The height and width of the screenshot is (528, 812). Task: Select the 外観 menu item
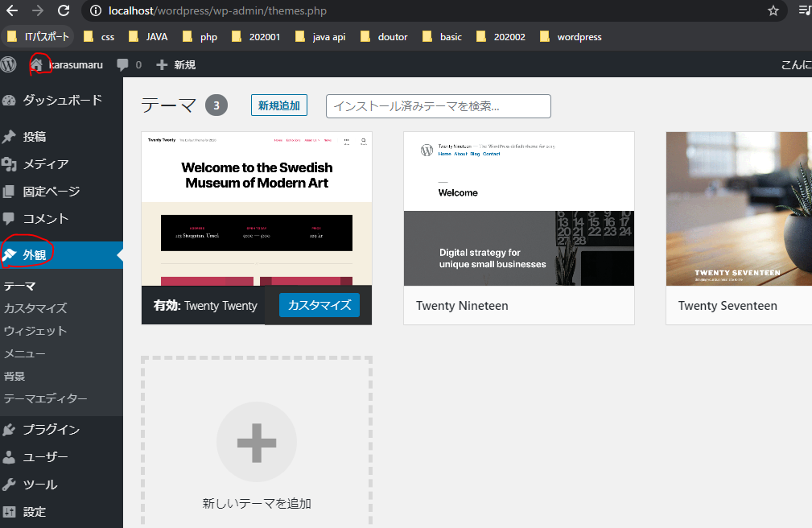[x=62, y=255]
